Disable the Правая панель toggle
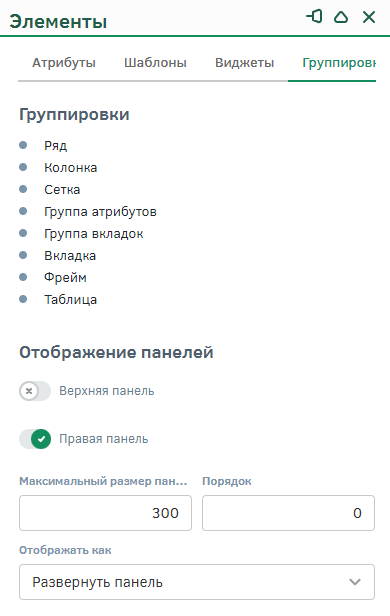The width and height of the screenshot is (390, 616). (35, 439)
